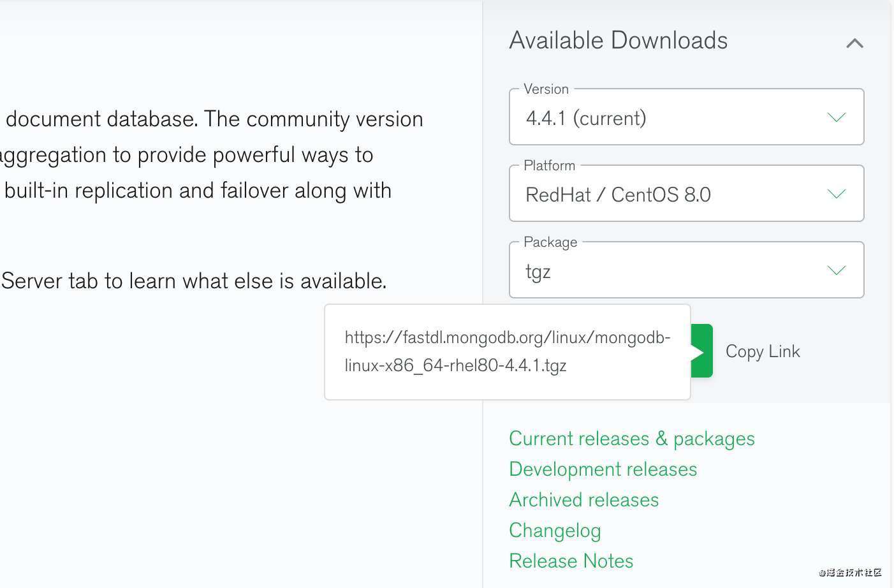Image resolution: width=894 pixels, height=588 pixels.
Task: Click the fastdl.mongodb.org download URL tooltip text
Action: [x=508, y=351]
